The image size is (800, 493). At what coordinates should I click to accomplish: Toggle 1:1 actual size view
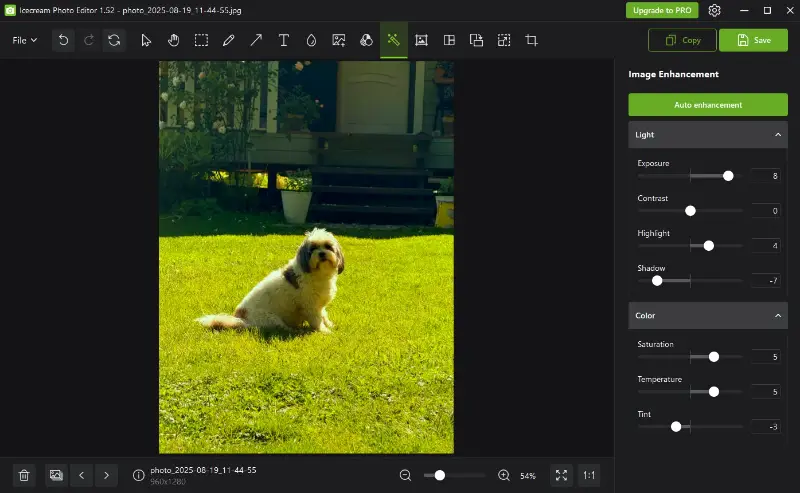589,475
